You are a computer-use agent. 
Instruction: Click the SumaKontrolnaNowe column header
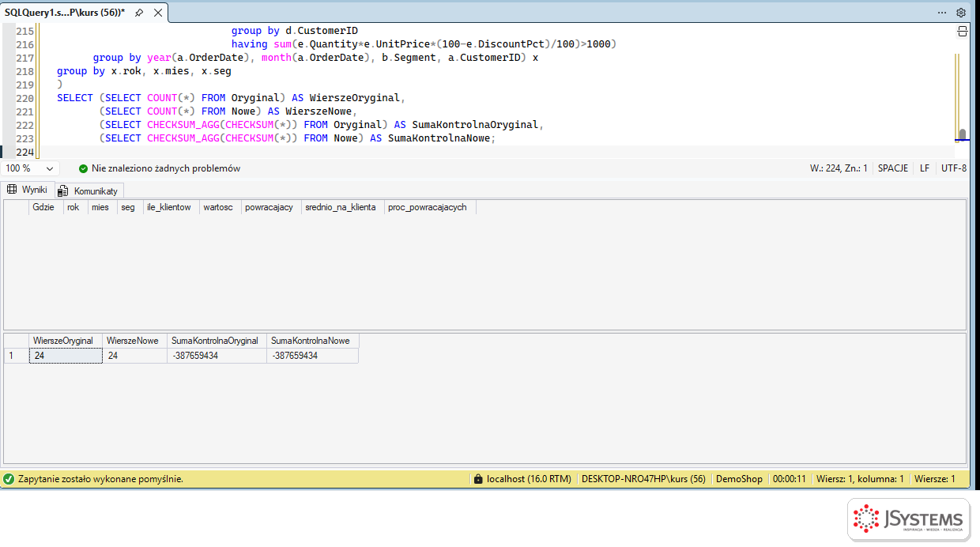[313, 341]
